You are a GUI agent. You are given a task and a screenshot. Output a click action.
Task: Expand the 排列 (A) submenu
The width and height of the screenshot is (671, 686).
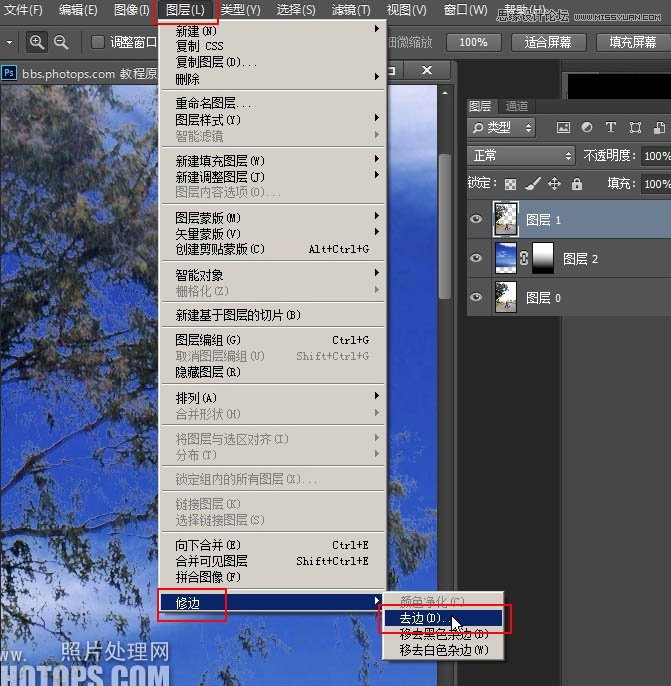pos(274,398)
